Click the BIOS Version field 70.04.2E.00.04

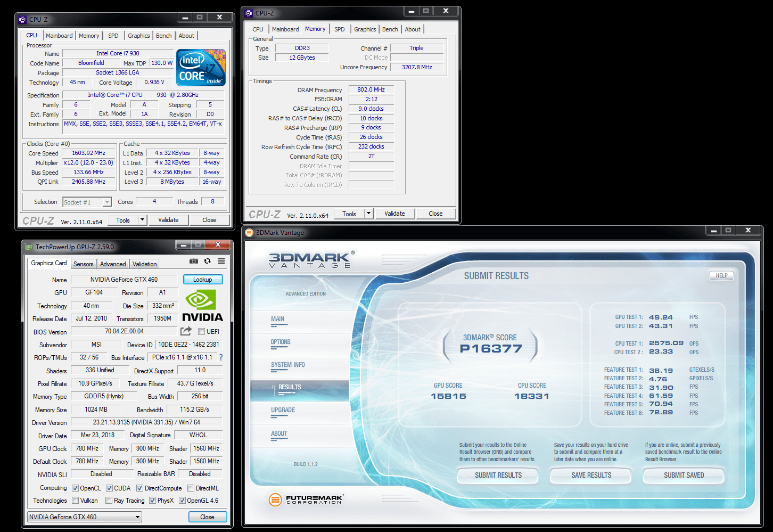(x=124, y=331)
